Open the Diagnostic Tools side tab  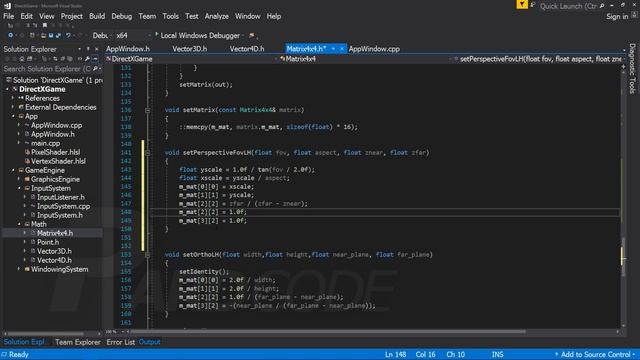click(x=632, y=69)
